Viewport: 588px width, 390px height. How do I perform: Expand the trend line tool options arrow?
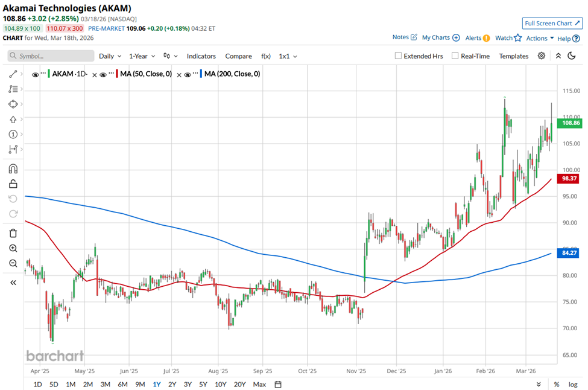click(21, 74)
